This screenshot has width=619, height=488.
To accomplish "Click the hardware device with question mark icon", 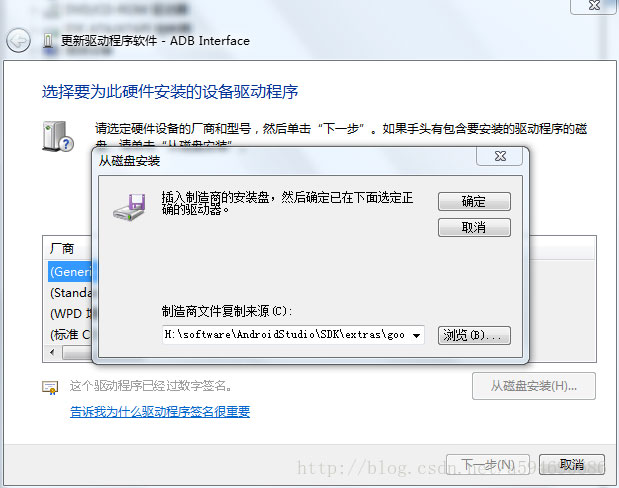I will coord(58,136).
